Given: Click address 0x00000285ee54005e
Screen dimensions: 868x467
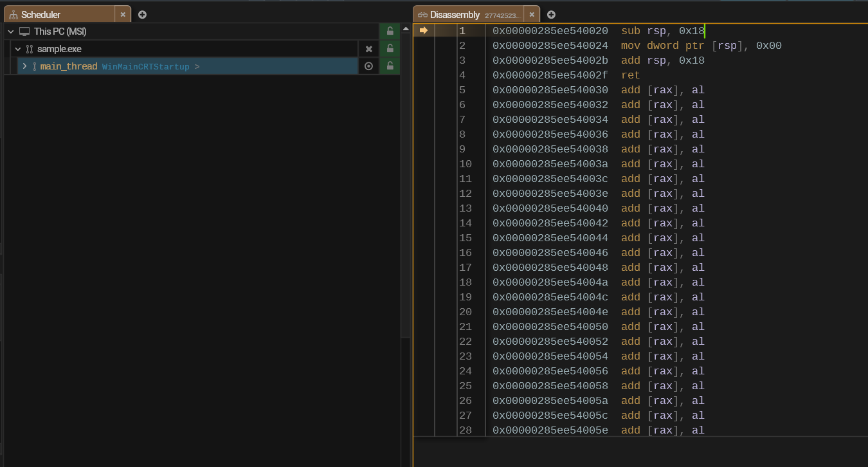Looking at the screenshot, I should 550,430.
